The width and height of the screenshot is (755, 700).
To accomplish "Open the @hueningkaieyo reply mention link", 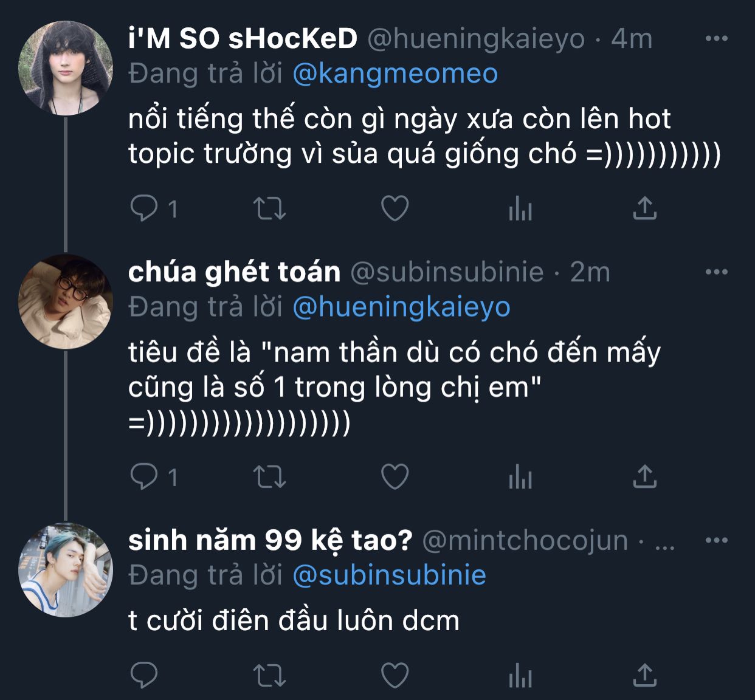I will tap(401, 307).
